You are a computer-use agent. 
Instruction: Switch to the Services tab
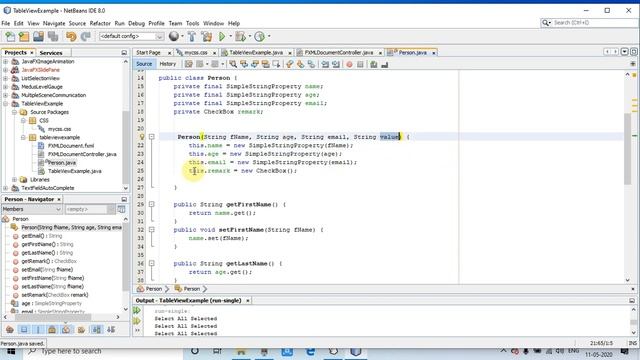[x=51, y=53]
